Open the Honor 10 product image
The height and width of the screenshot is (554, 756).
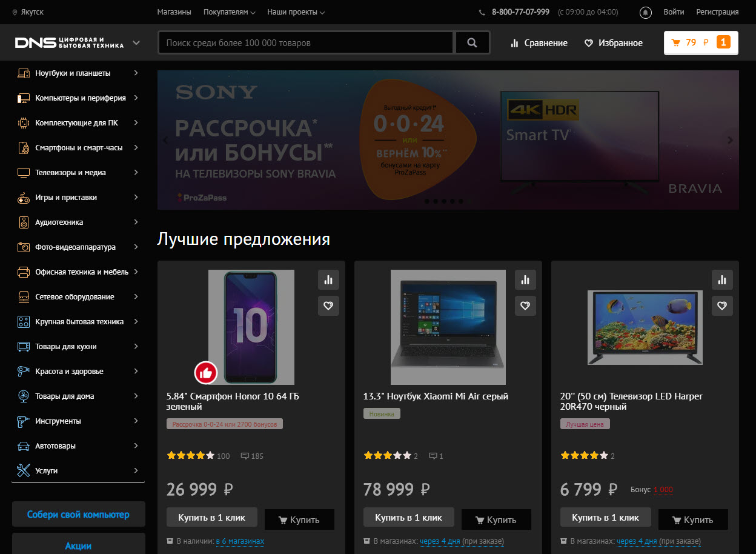pyautogui.click(x=251, y=327)
